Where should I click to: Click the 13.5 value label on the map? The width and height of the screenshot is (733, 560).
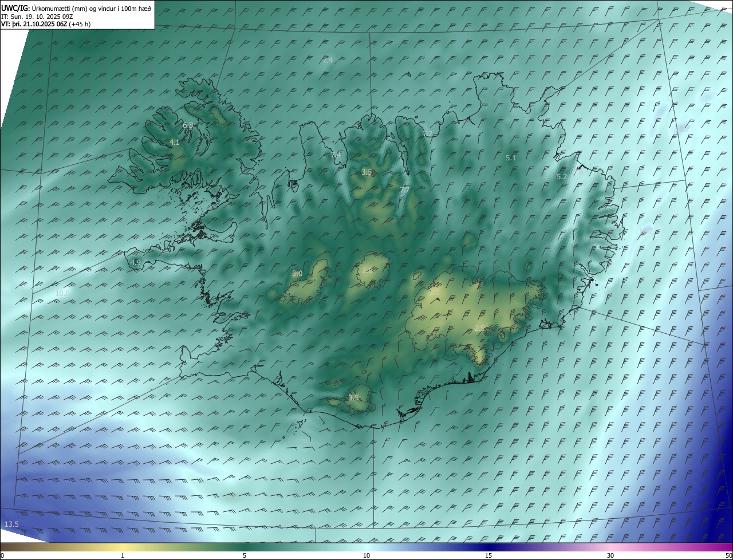[12, 524]
